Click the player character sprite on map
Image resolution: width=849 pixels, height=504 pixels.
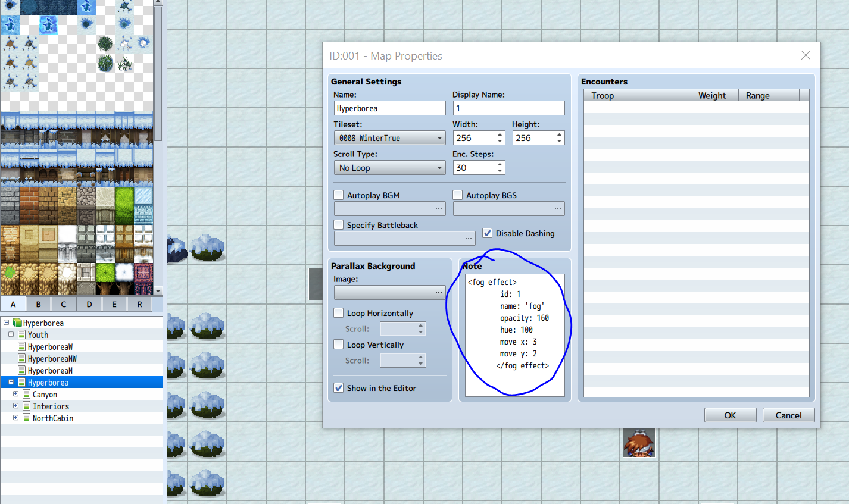639,443
